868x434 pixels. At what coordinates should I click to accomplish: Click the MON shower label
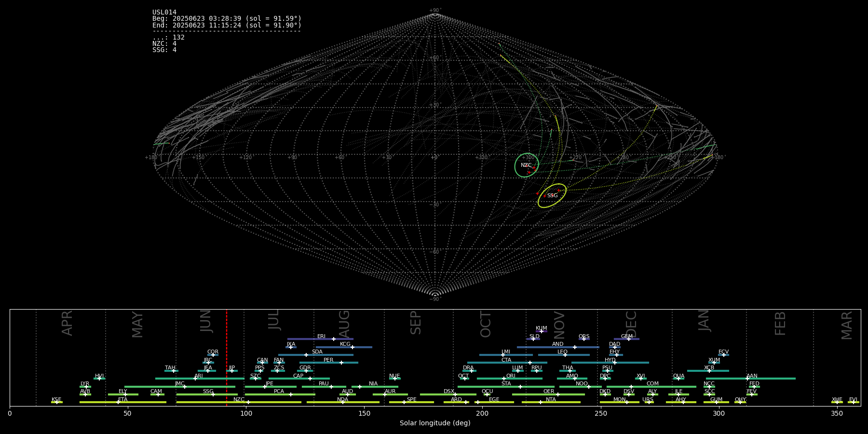click(x=620, y=400)
